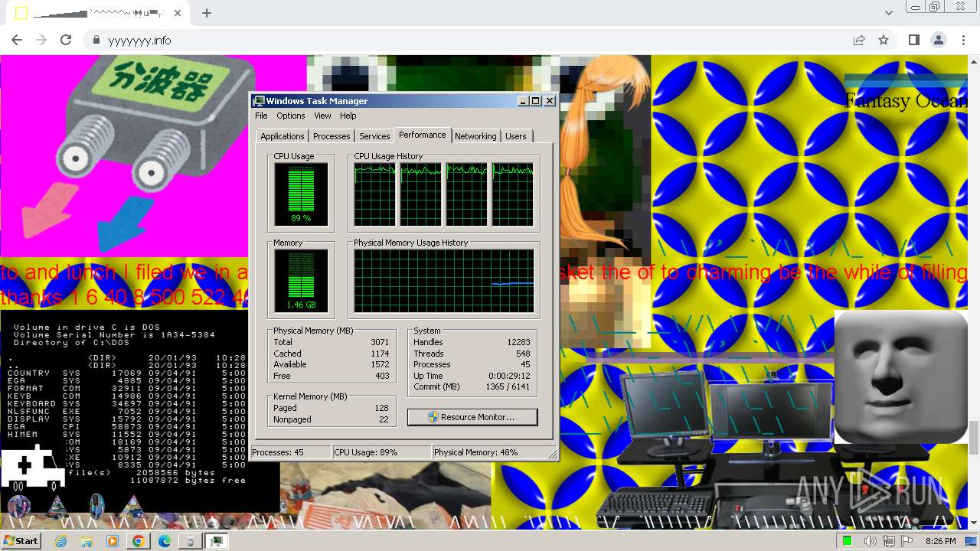Open Windows Media Player taskbar icon
Image resolution: width=980 pixels, height=551 pixels.
[x=113, y=541]
